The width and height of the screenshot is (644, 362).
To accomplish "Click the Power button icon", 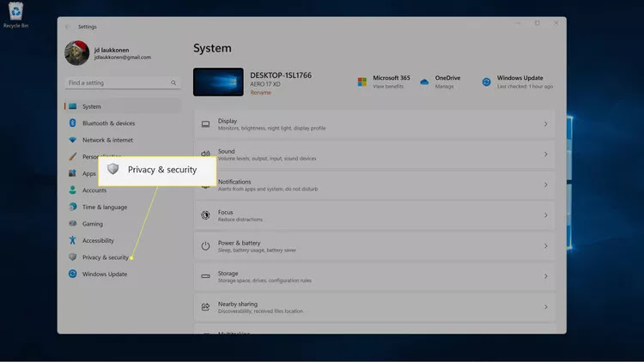I will click(x=206, y=246).
